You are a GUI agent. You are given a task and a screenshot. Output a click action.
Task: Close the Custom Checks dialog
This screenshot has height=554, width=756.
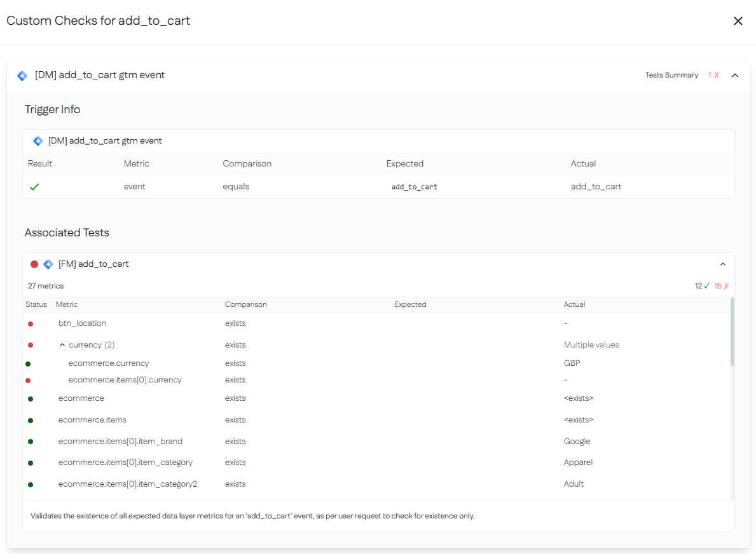point(738,21)
